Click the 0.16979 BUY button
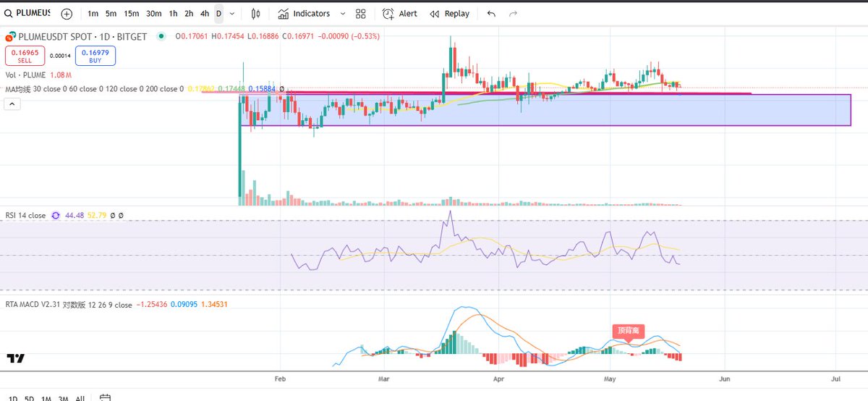 tap(95, 56)
